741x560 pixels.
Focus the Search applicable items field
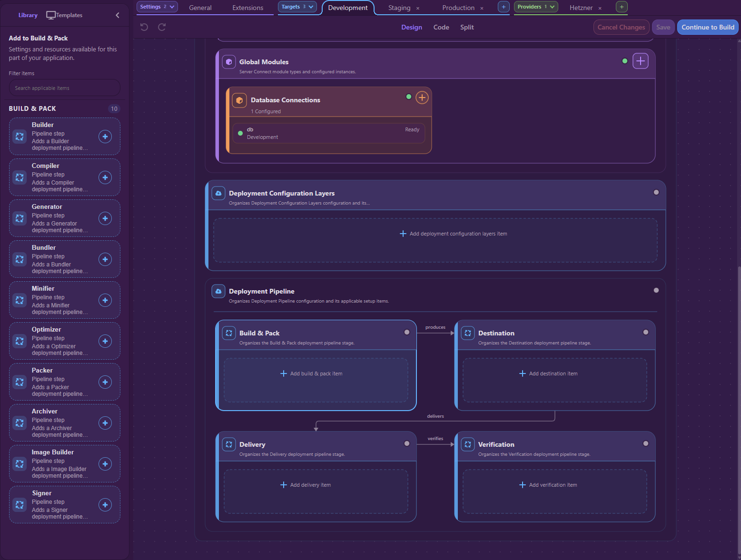coord(64,88)
